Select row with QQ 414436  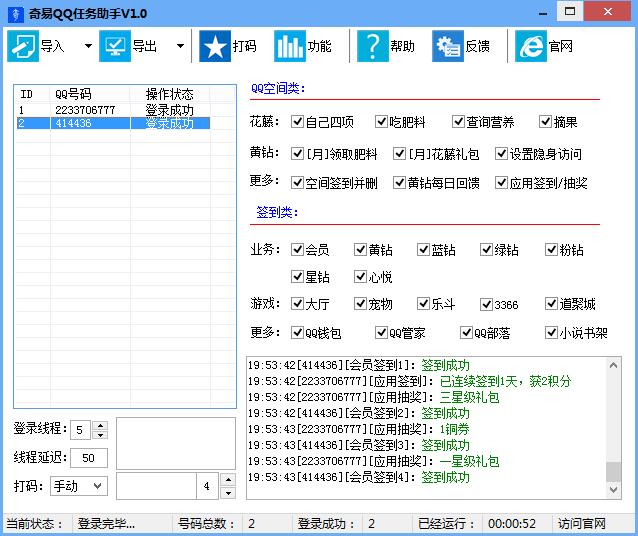114,123
